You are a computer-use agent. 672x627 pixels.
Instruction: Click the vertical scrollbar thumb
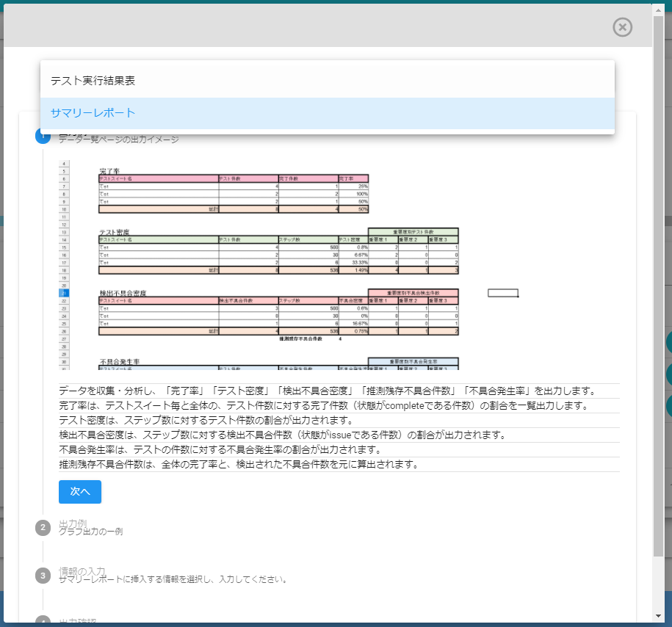[659, 286]
